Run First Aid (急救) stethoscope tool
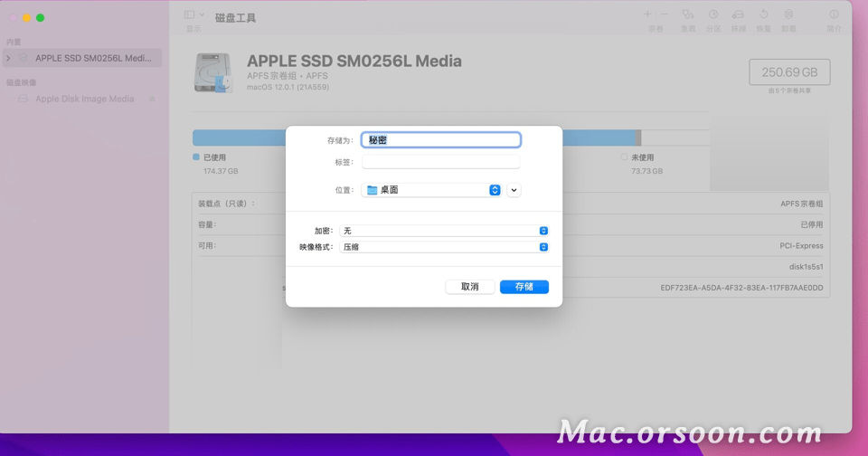 (687, 14)
